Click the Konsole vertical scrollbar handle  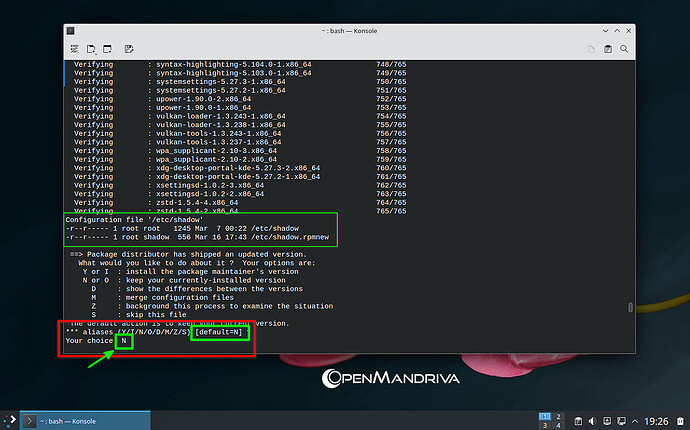(631, 308)
